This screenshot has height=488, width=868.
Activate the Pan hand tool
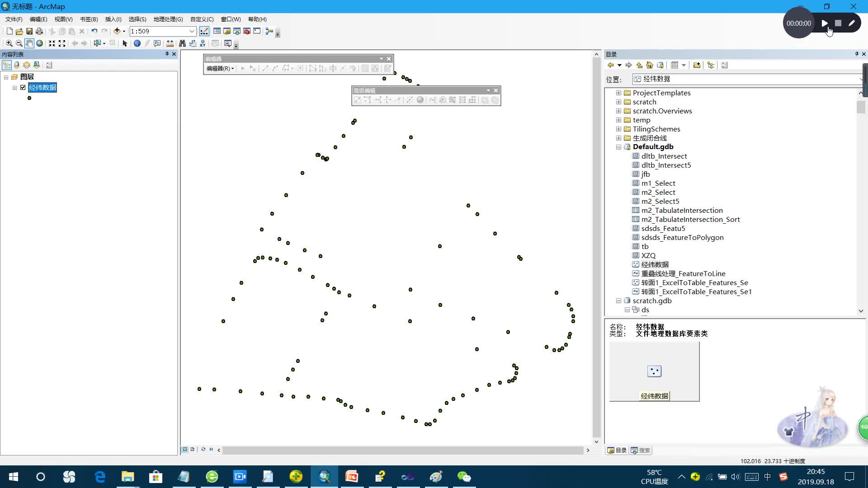(x=29, y=43)
